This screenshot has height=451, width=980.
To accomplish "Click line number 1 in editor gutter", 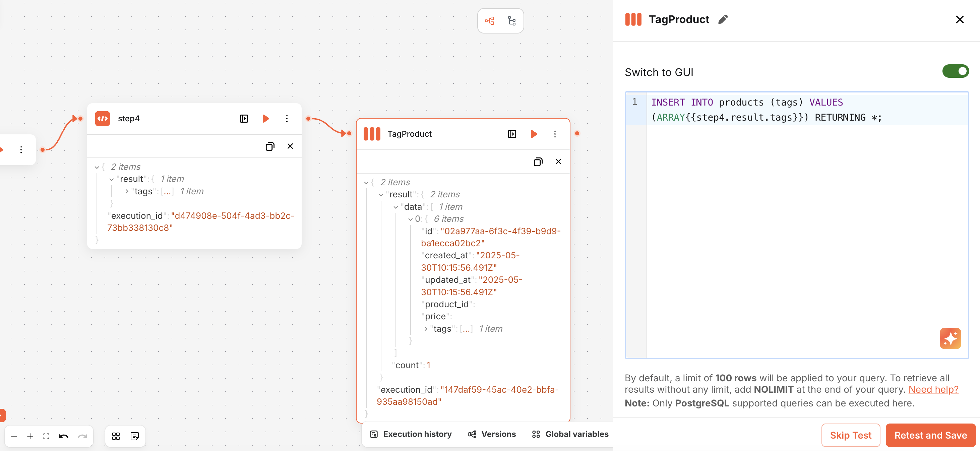I will coord(634,102).
